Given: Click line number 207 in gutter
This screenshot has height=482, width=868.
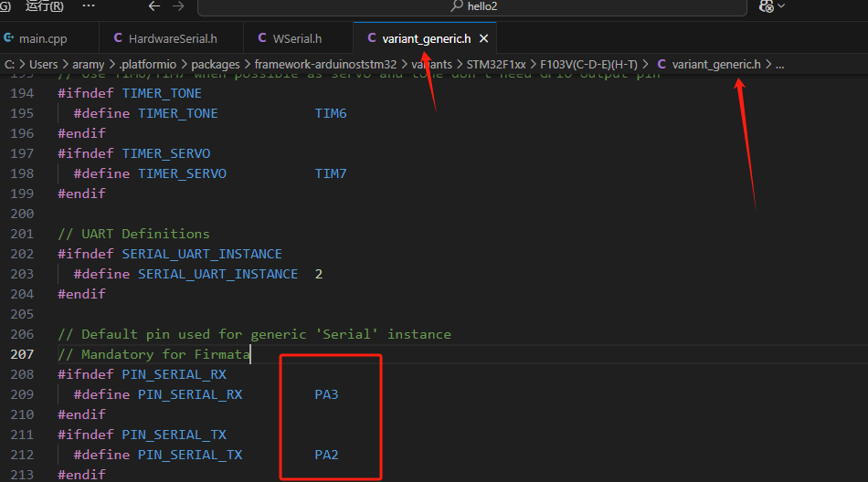Looking at the screenshot, I should 21,354.
